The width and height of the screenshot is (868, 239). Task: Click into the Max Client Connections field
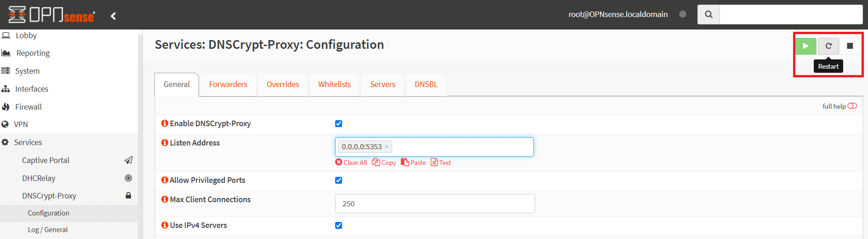pyautogui.click(x=434, y=204)
